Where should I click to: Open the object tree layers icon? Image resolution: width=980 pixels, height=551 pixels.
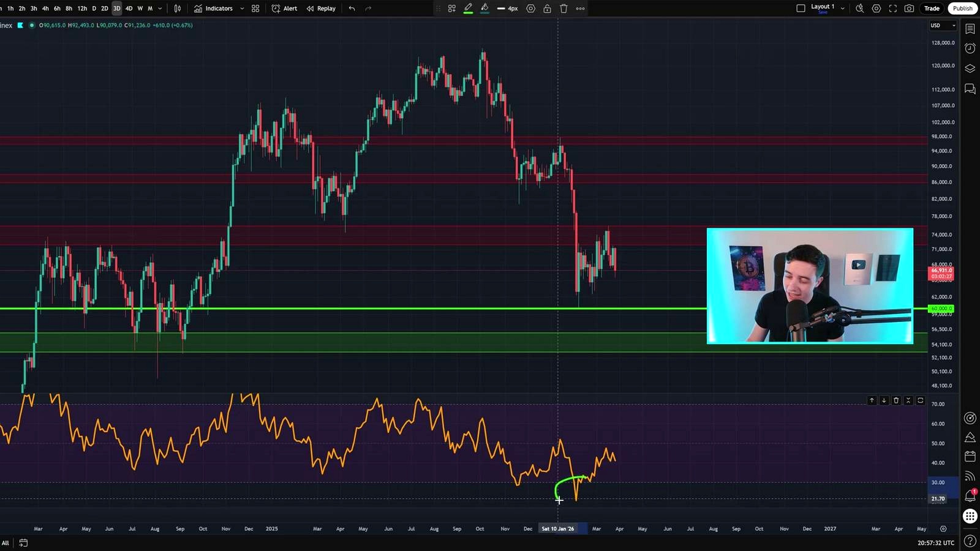point(970,69)
